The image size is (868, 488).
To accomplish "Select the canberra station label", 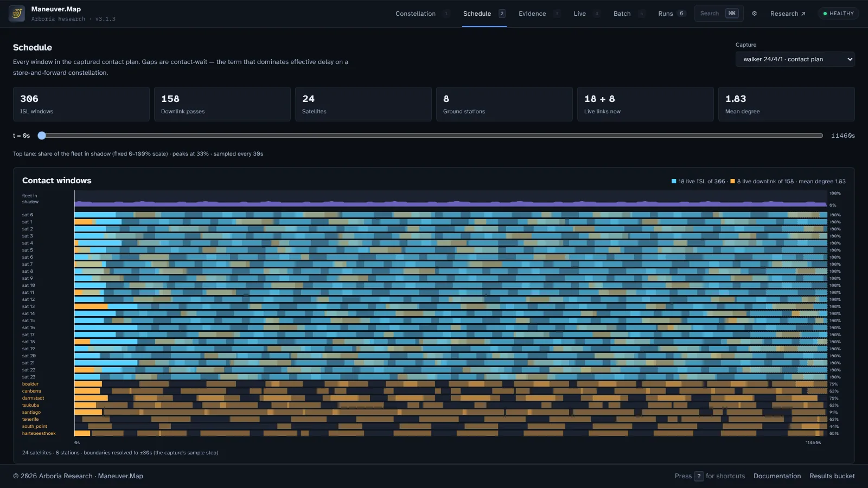I will pyautogui.click(x=31, y=391).
